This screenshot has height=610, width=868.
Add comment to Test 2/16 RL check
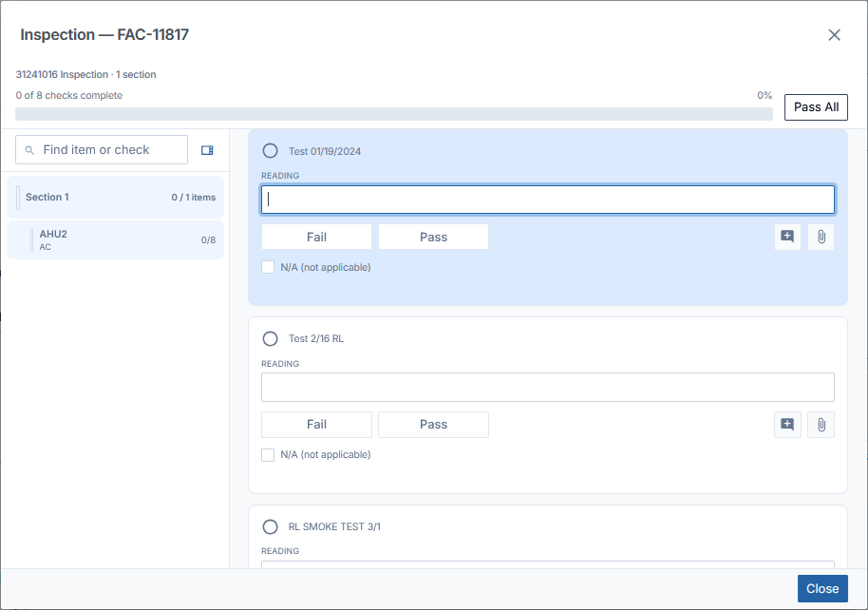(787, 425)
